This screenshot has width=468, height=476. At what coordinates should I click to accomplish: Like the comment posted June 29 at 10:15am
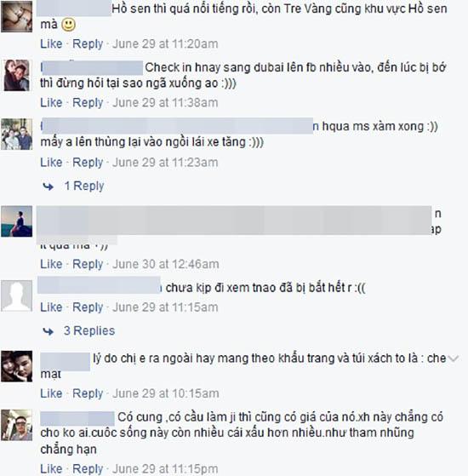[51, 393]
